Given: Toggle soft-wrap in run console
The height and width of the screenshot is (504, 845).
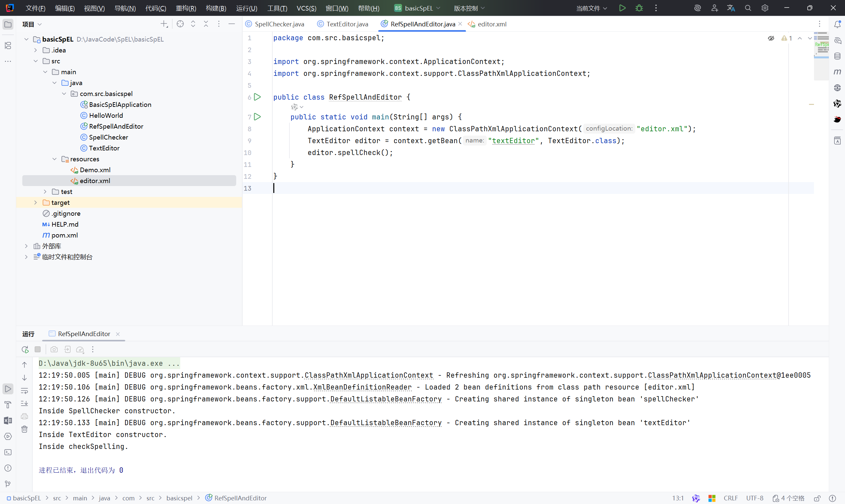Looking at the screenshot, I should pos(24,391).
